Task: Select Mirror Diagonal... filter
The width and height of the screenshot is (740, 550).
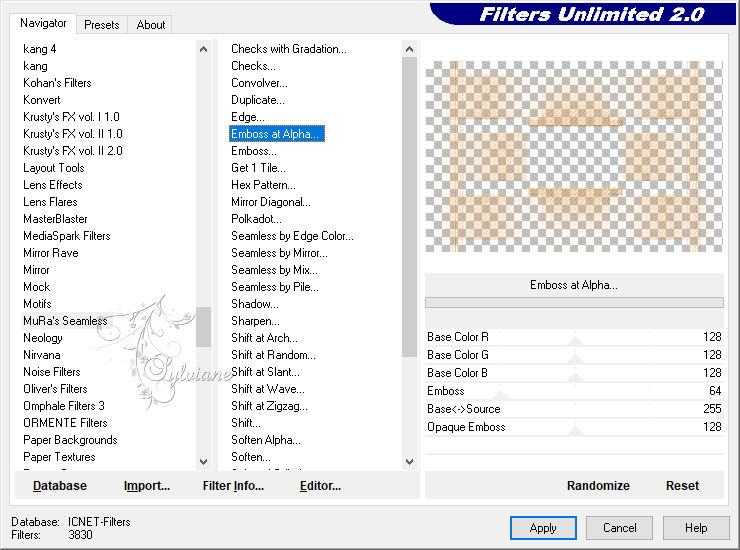Action: pyautogui.click(x=271, y=202)
